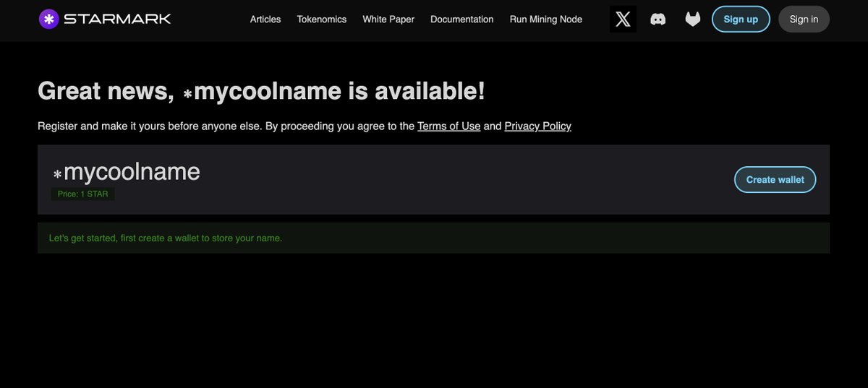Click the Starmark purple star logo
The height and width of the screenshot is (388, 868).
point(48,20)
